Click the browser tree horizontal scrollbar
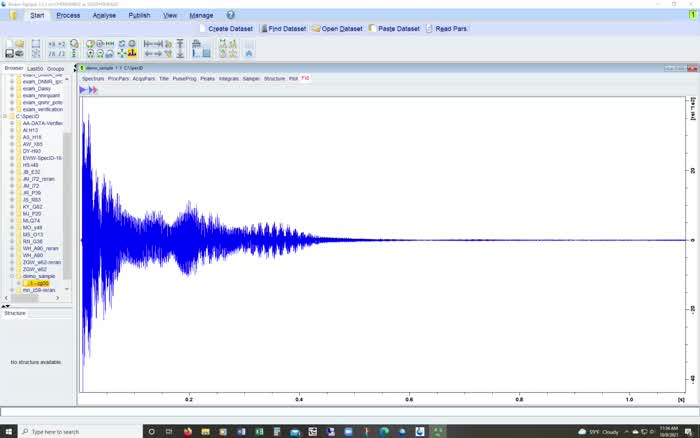Image resolution: width=700 pixels, height=438 pixels. (x=25, y=298)
